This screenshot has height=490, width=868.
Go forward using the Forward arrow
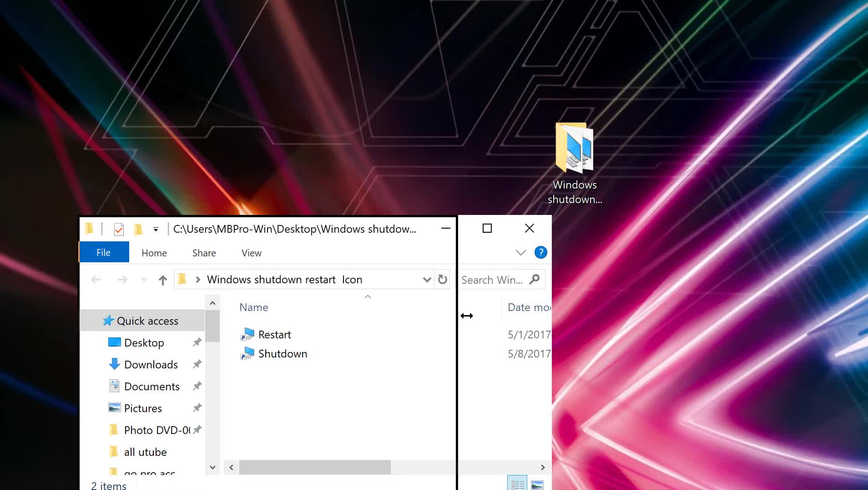[x=122, y=280]
